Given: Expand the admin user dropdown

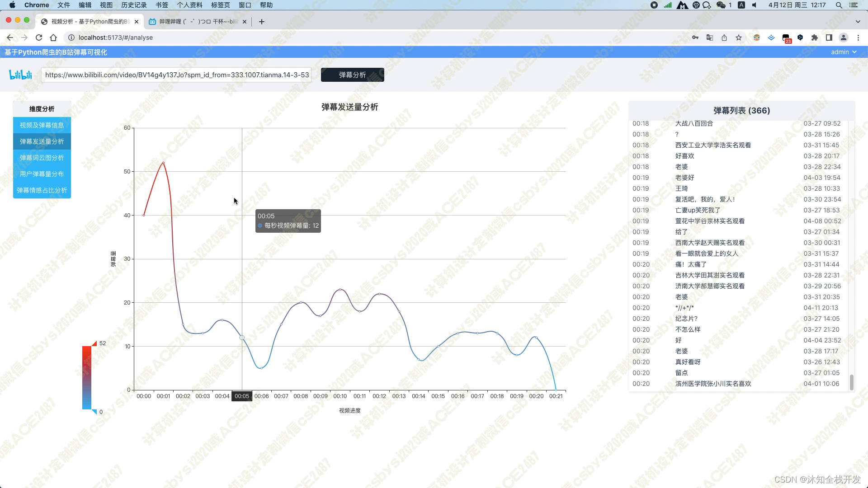Looking at the screenshot, I should pyautogui.click(x=844, y=52).
